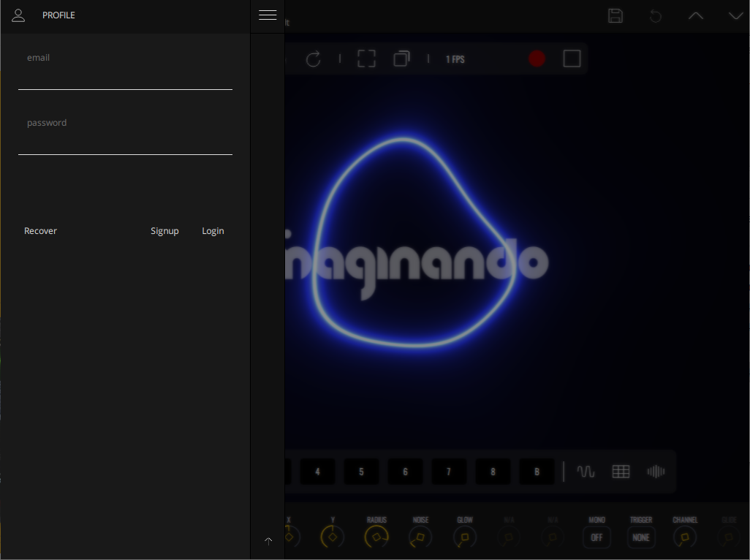750x560 pixels.
Task: Open the waveform sine wave icon
Action: tap(586, 472)
